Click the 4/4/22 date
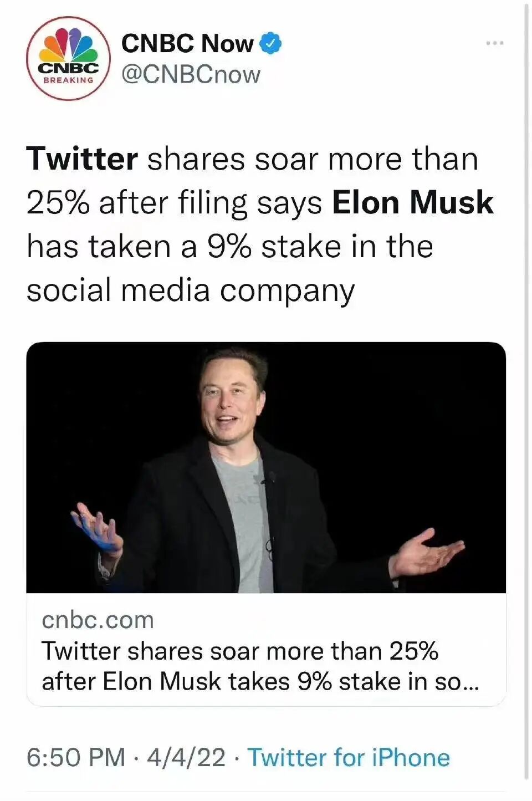The image size is (532, 801). tap(186, 757)
